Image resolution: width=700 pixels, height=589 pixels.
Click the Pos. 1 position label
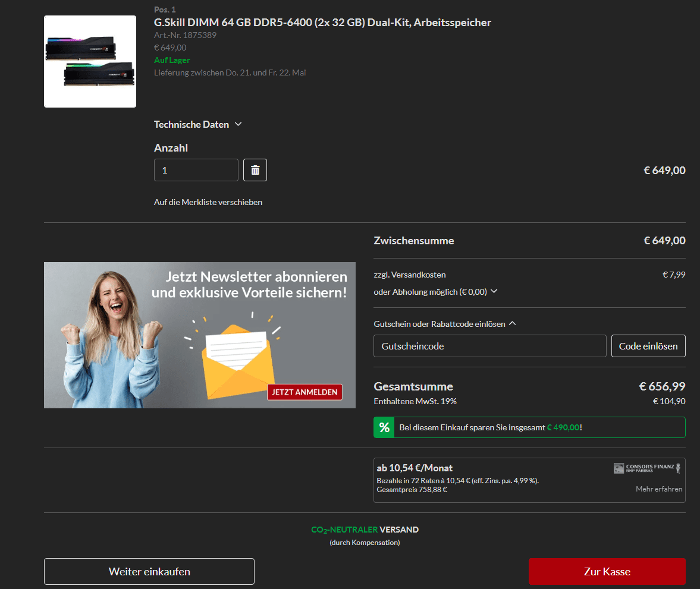pos(165,10)
